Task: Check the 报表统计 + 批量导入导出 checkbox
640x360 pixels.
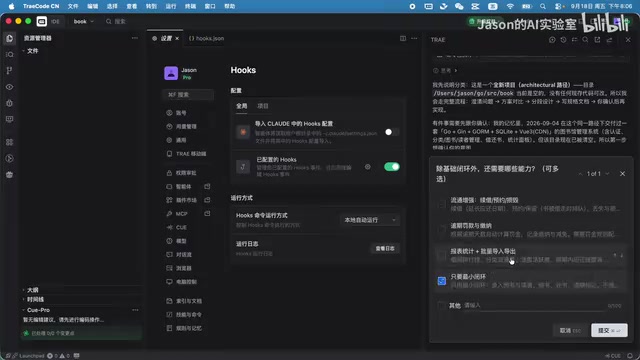Action: pyautogui.click(x=442, y=255)
